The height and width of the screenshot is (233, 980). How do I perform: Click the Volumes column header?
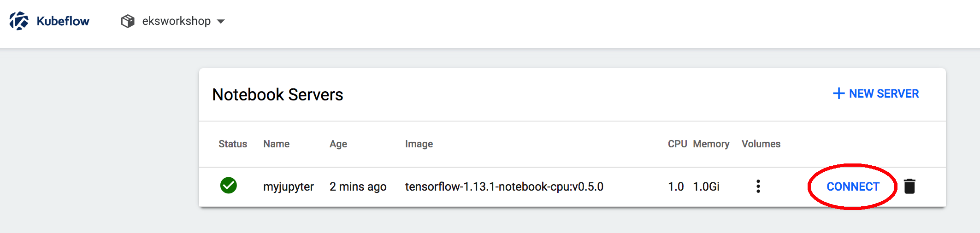pos(761,144)
